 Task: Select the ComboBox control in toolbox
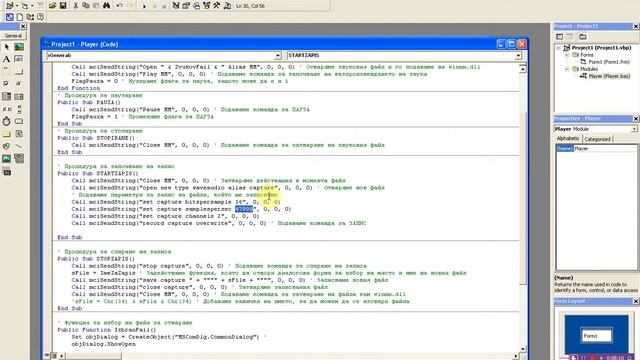click(7, 96)
